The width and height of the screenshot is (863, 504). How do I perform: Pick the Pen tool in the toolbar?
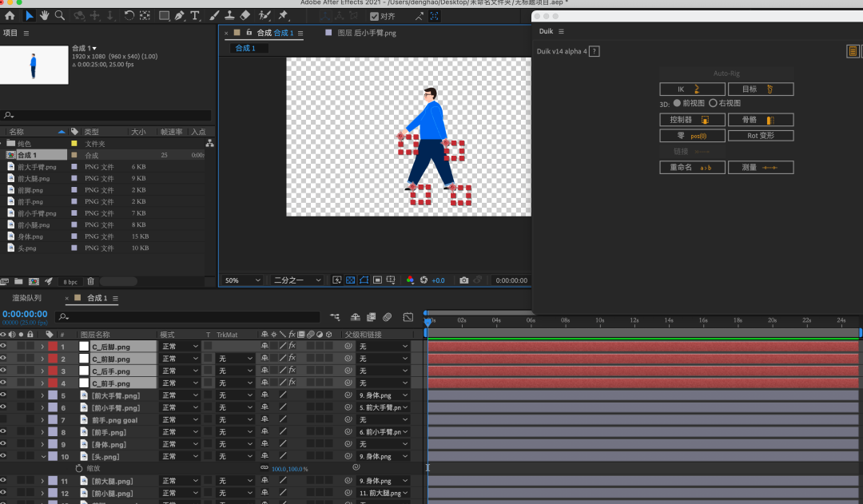point(180,15)
